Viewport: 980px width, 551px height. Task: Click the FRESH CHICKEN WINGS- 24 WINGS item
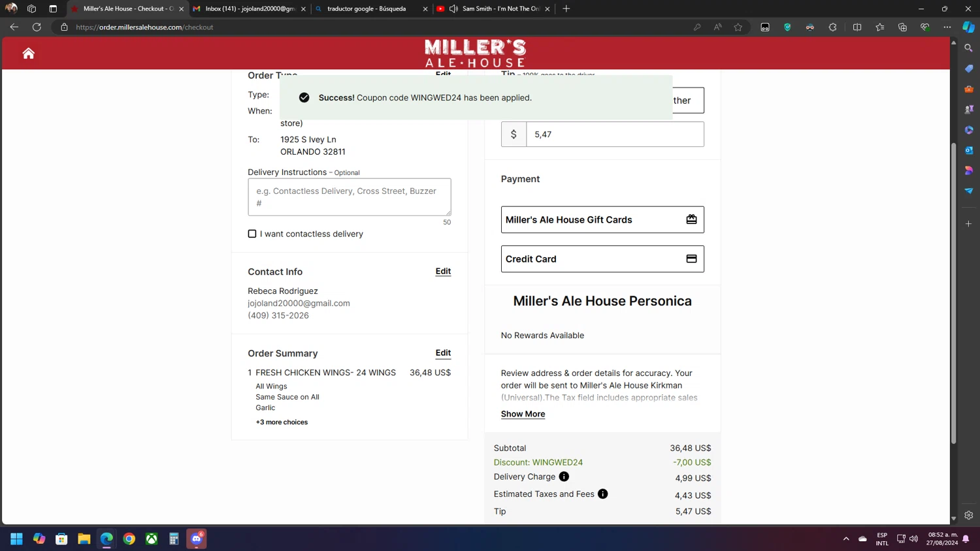[325, 373]
